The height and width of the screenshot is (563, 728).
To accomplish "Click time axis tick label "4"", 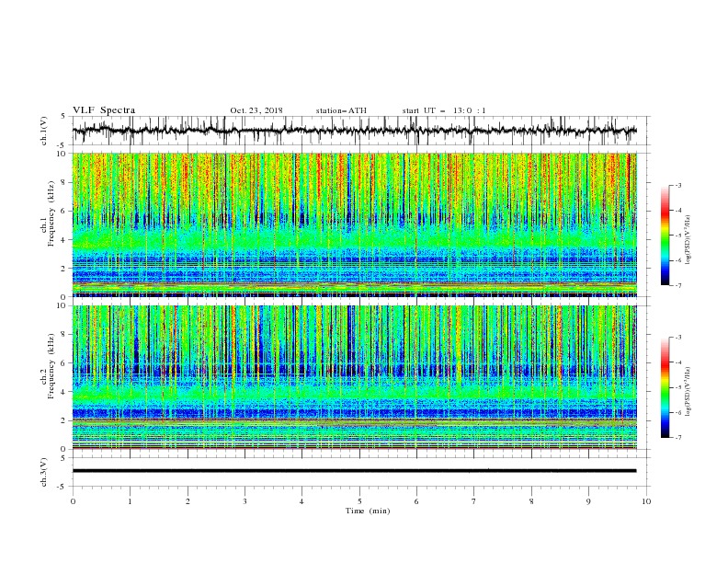I will pos(301,501).
